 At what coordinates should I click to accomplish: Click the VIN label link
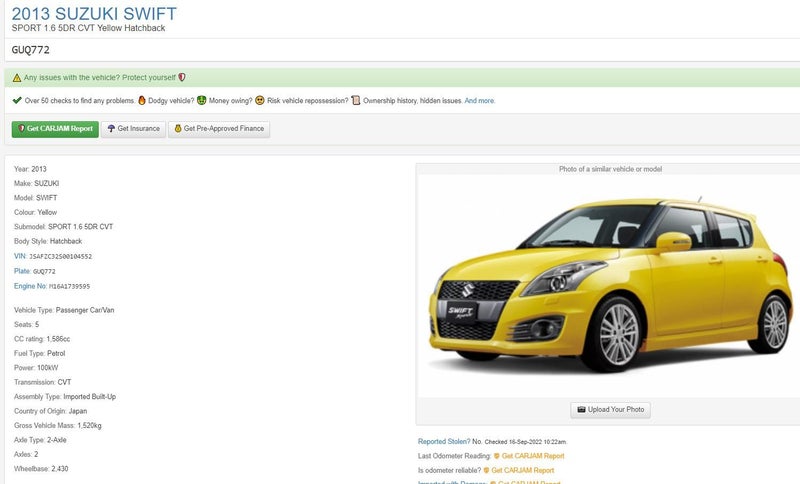point(20,256)
